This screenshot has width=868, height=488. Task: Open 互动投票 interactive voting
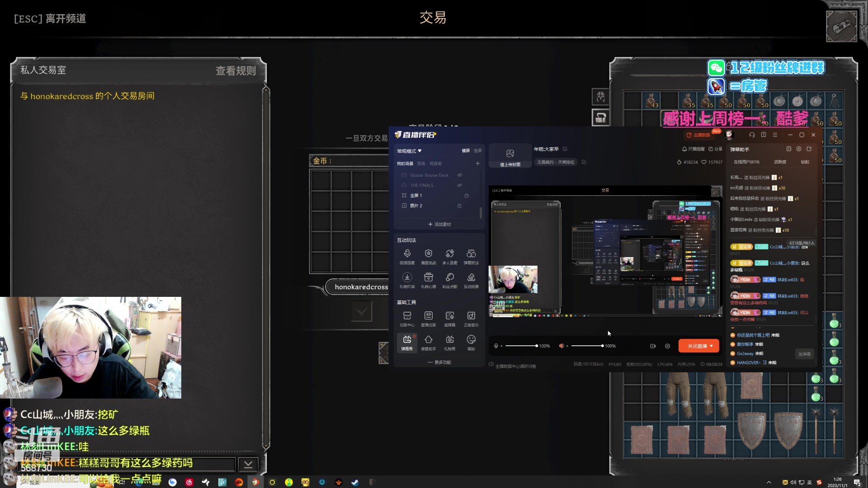[x=471, y=280]
